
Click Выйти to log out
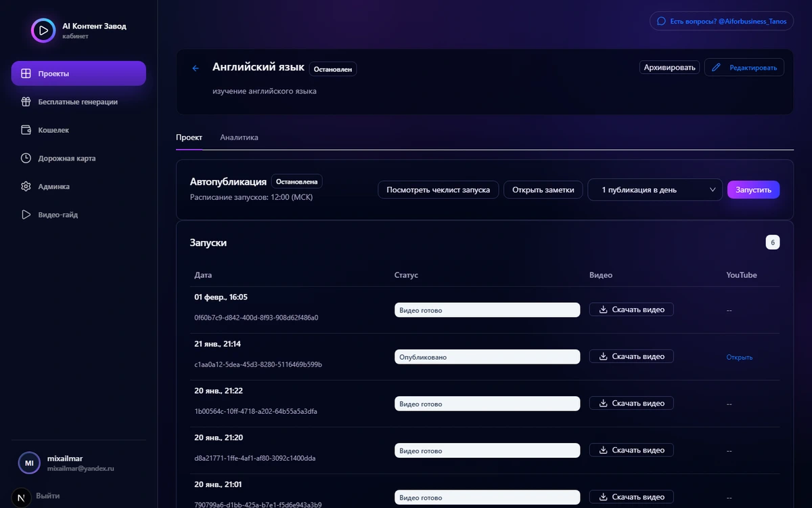coord(47,496)
